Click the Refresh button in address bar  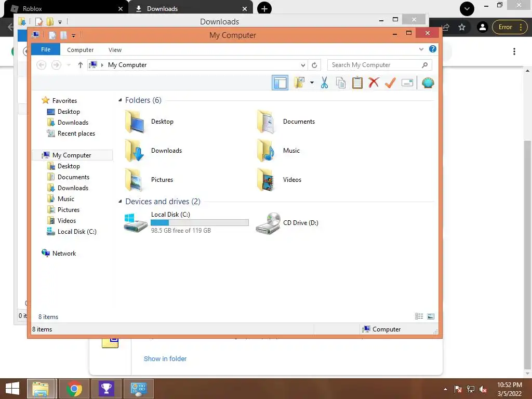pyautogui.click(x=314, y=65)
